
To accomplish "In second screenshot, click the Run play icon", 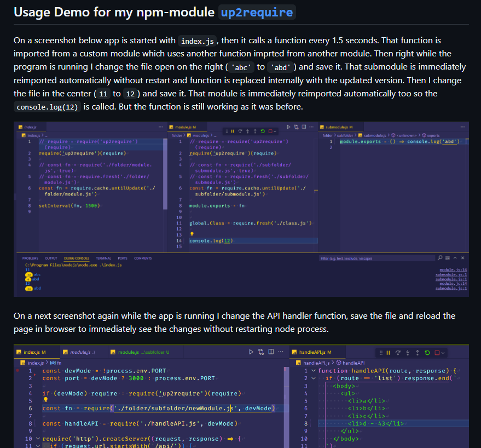I will point(251,352).
